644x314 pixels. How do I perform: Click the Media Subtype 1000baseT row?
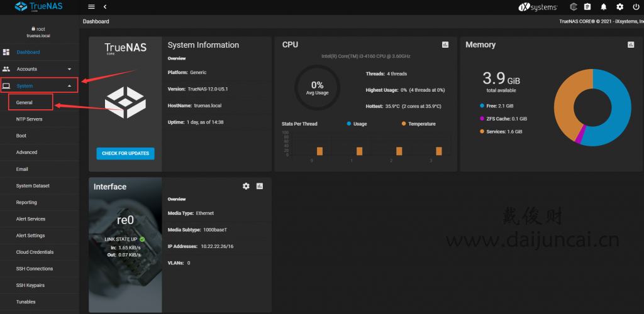coord(216,230)
